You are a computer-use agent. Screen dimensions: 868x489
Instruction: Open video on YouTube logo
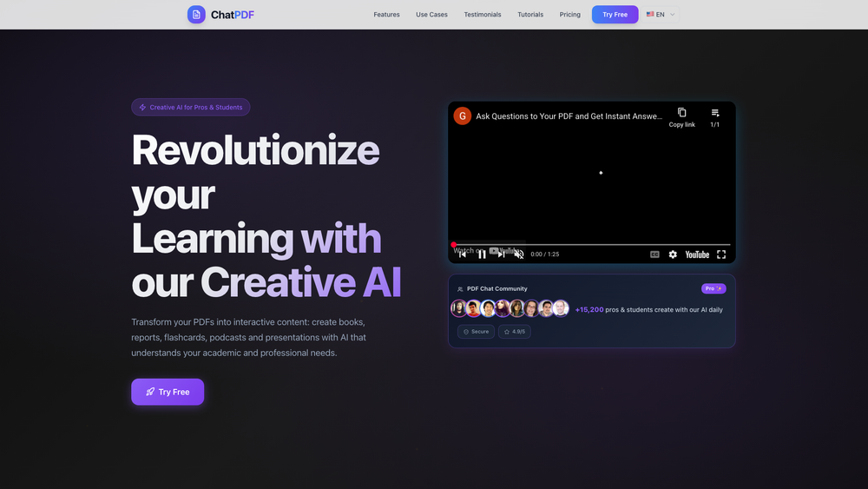pos(697,254)
